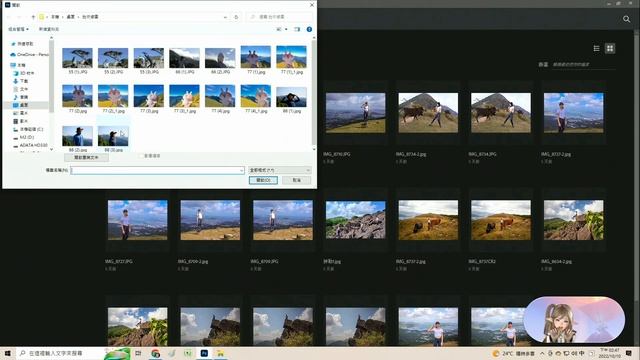
Task: Open the dialog help icon
Action: click(309, 29)
